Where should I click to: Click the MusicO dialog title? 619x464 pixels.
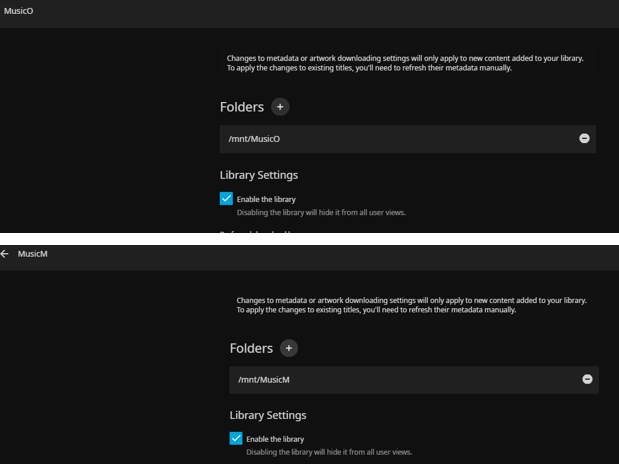click(19, 11)
